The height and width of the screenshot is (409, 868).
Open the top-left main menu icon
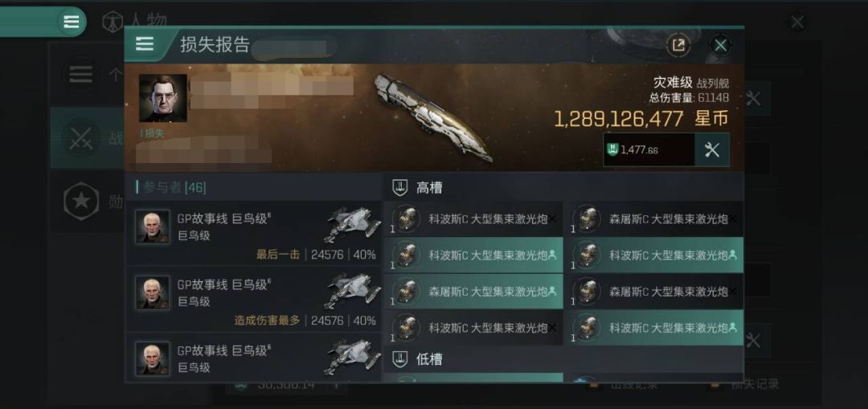click(x=72, y=22)
